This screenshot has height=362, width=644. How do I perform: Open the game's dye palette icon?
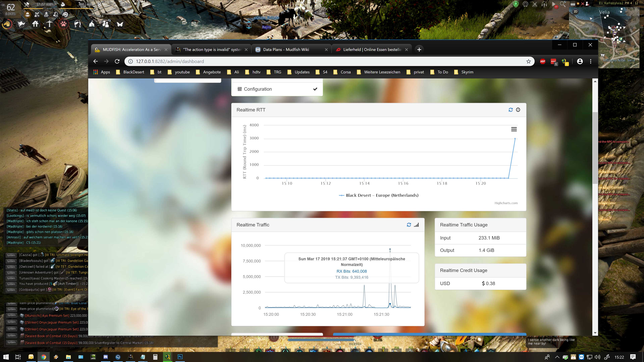(65, 14)
